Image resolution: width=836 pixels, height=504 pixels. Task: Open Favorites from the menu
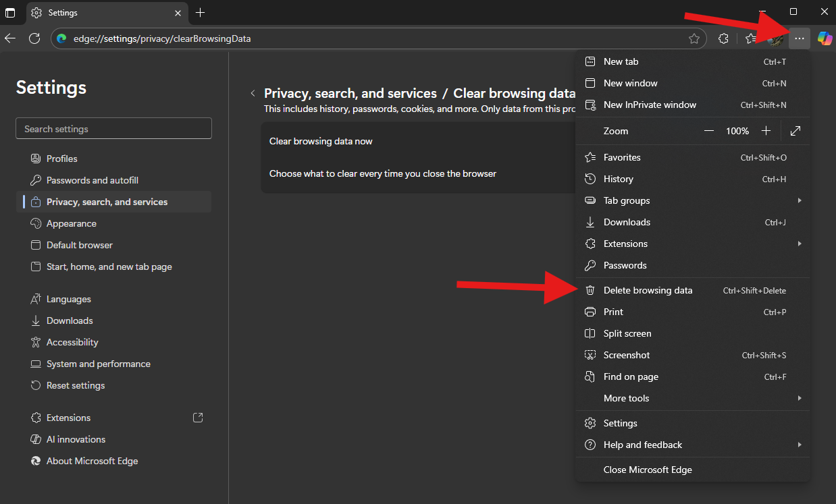[x=693, y=157]
